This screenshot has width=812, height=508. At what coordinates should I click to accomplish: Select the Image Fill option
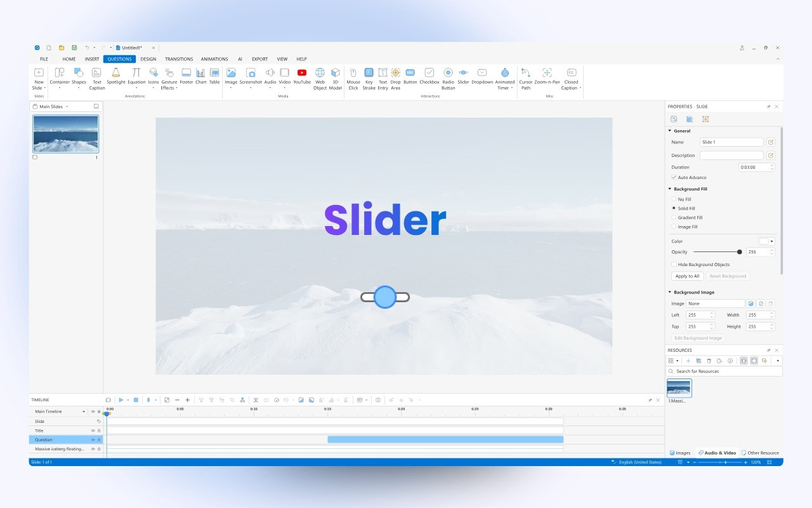674,227
